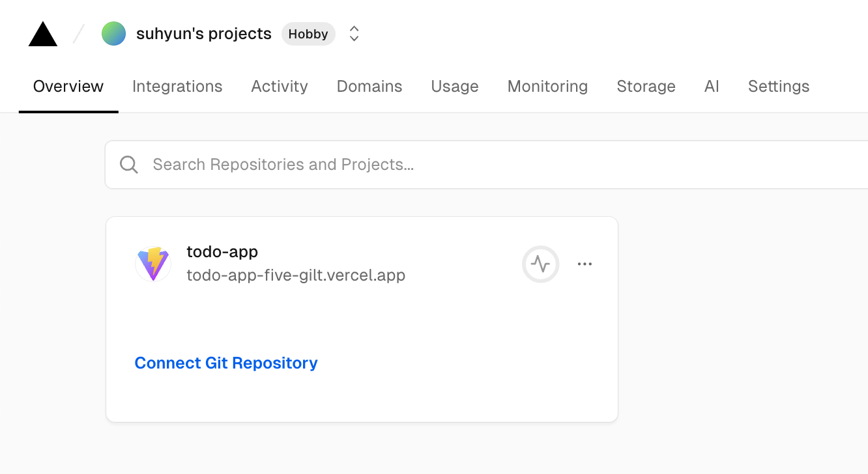The width and height of the screenshot is (868, 474).
Task: Open the todo-app-five-gilt.vercel.app domain link
Action: coord(296,275)
